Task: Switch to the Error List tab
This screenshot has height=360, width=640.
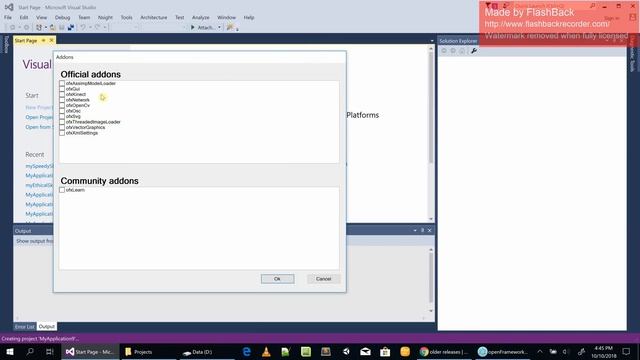Action: point(25,327)
